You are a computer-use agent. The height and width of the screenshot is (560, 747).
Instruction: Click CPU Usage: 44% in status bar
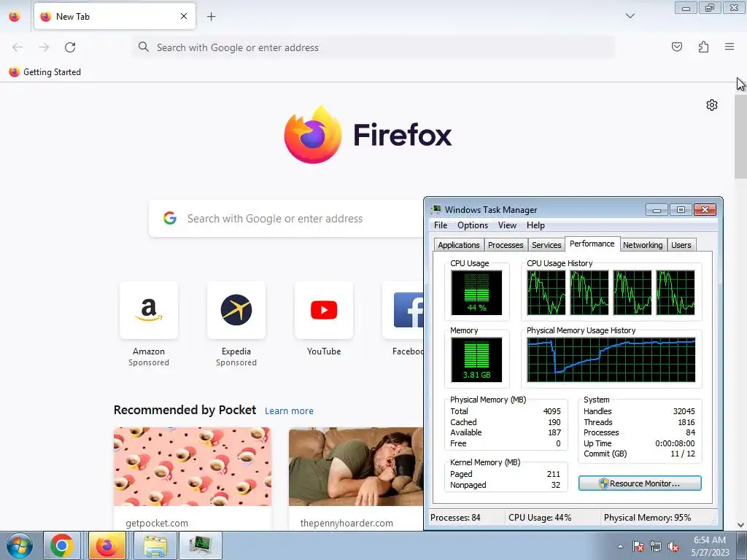pyautogui.click(x=540, y=518)
